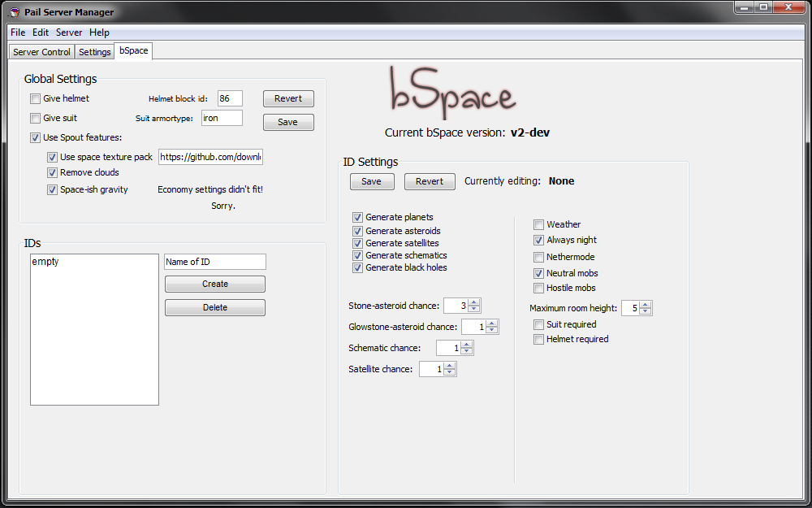Image resolution: width=812 pixels, height=508 pixels.
Task: Disable Generate black holes checkbox
Action: pyautogui.click(x=357, y=268)
